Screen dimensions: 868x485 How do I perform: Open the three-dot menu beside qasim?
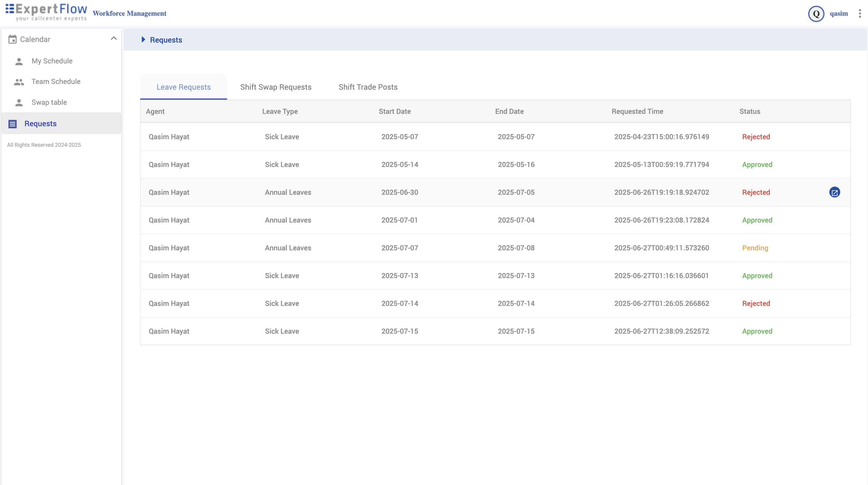(x=860, y=14)
